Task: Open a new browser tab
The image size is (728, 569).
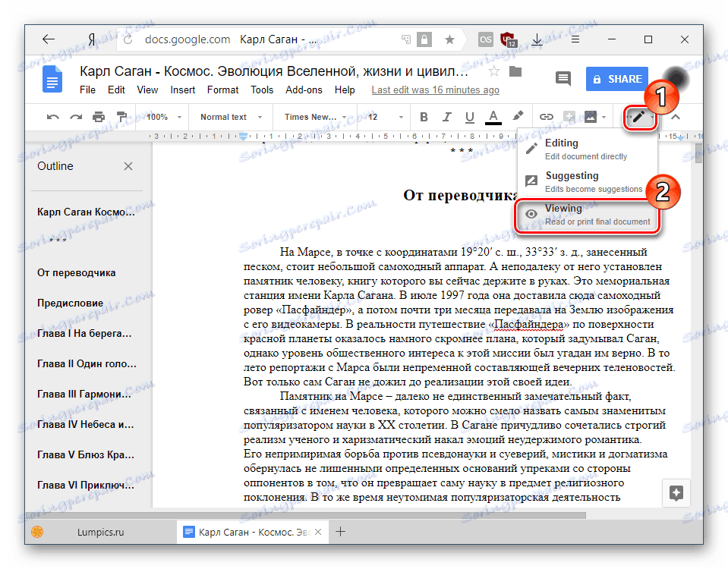Action: point(340,532)
